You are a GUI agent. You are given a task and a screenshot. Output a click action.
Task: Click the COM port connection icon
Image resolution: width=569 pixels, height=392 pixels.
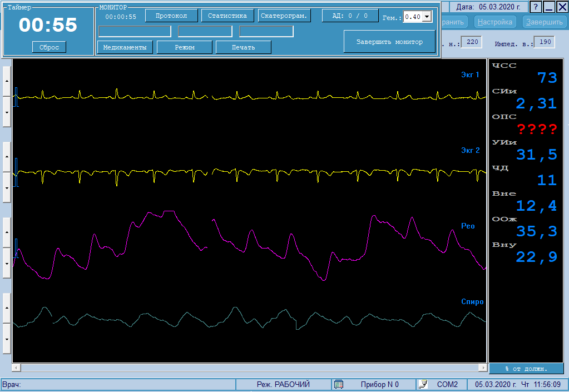(x=423, y=384)
